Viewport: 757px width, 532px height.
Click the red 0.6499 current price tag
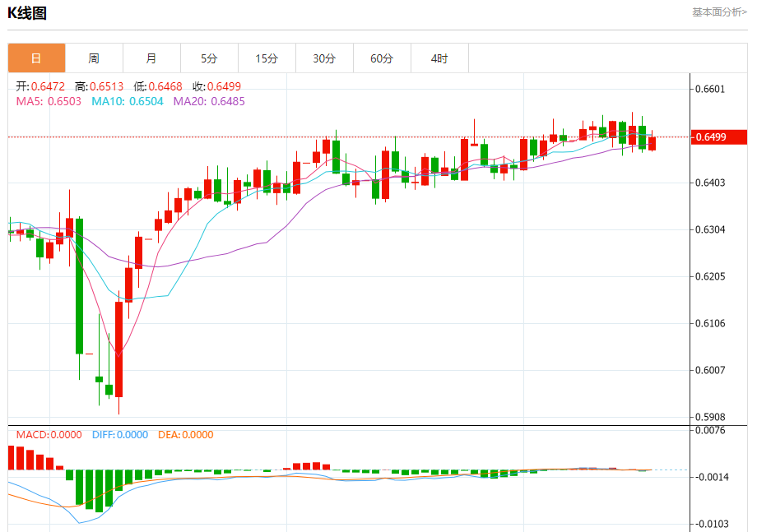(719, 137)
